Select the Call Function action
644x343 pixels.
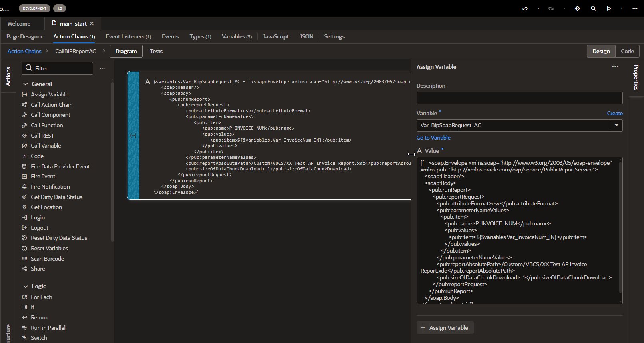click(x=47, y=125)
